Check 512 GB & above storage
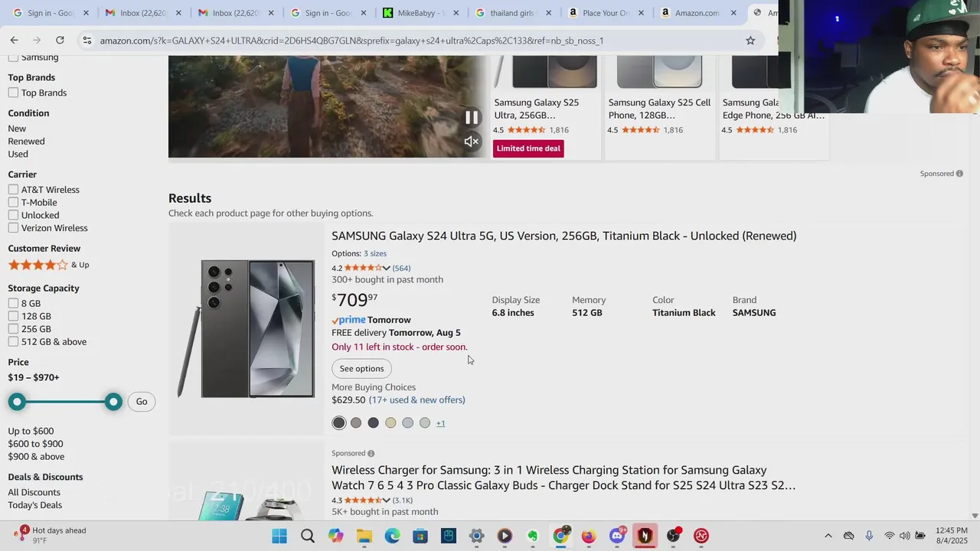The width and height of the screenshot is (980, 551). 13,342
